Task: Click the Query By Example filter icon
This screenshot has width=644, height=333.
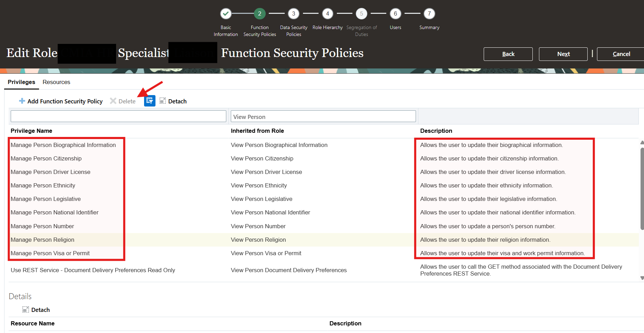Action: pyautogui.click(x=150, y=101)
